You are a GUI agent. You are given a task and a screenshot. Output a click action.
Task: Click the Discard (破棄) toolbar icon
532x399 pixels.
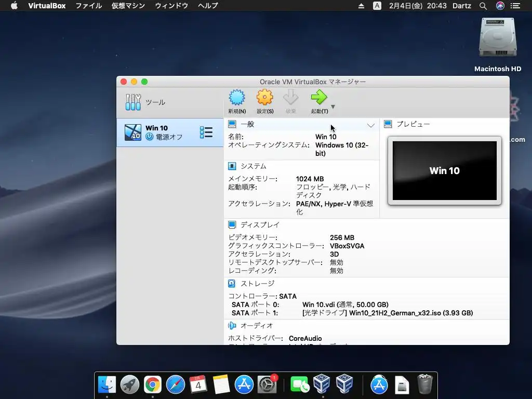pos(291,98)
